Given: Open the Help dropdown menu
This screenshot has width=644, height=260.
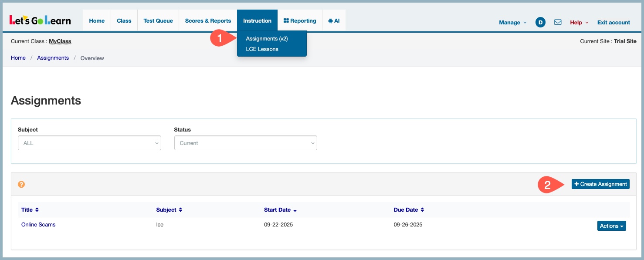Looking at the screenshot, I should tap(579, 23).
